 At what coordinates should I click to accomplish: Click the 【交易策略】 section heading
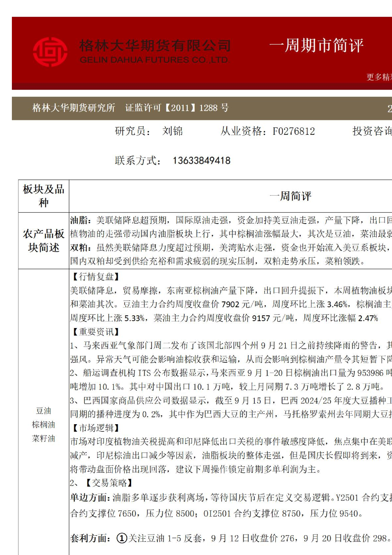pos(109,483)
